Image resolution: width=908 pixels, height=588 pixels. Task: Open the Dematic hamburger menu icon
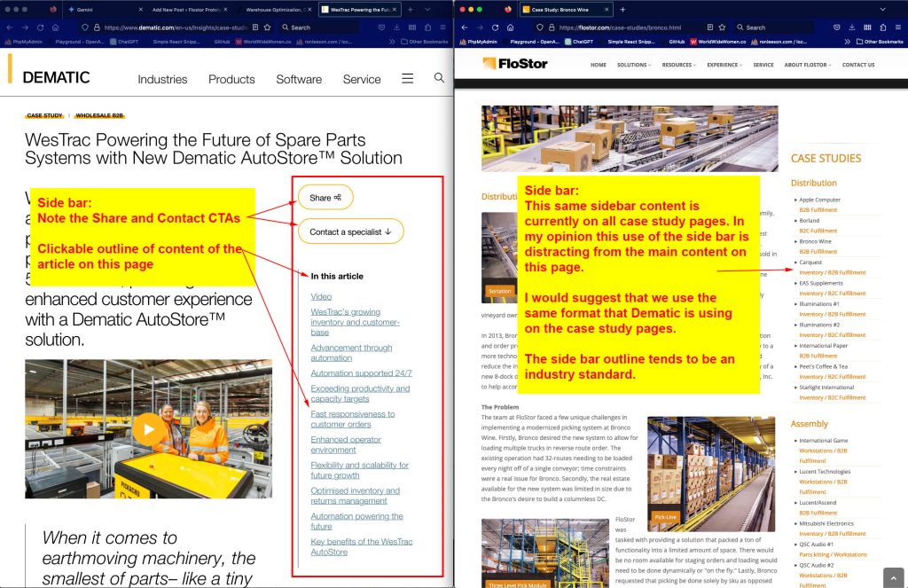pos(407,78)
